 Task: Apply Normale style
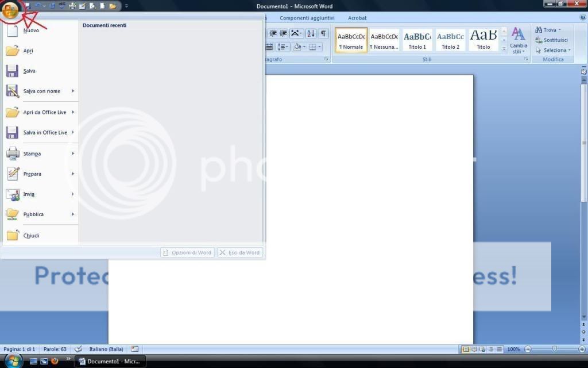coord(351,40)
